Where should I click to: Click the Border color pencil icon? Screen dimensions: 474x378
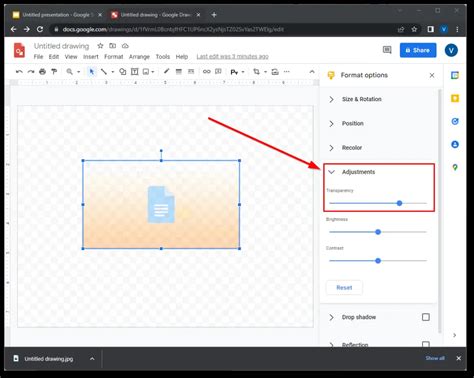tap(166, 71)
